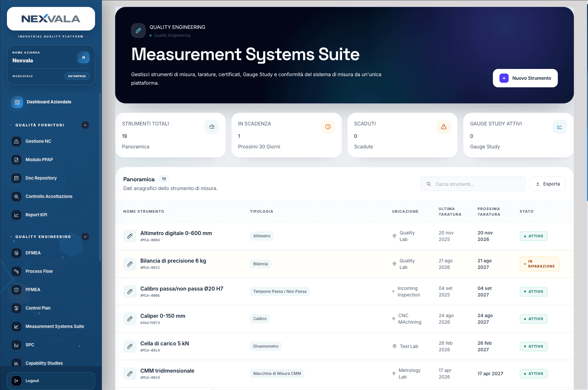This screenshot has width=588, height=390.
Task: Click the PFMEA shield icon
Action: pyautogui.click(x=16, y=290)
